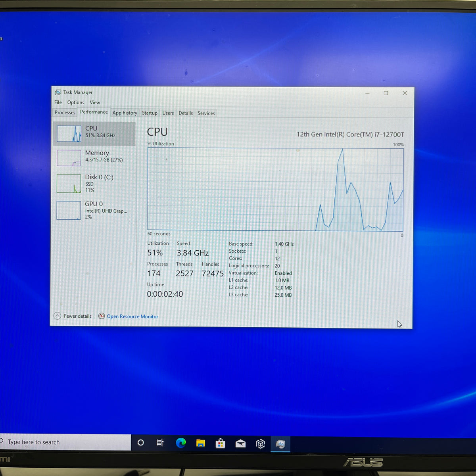This screenshot has height=476, width=476.
Task: Click the processor name 12th Gen Intel i7-12700T
Action: pyautogui.click(x=350, y=134)
